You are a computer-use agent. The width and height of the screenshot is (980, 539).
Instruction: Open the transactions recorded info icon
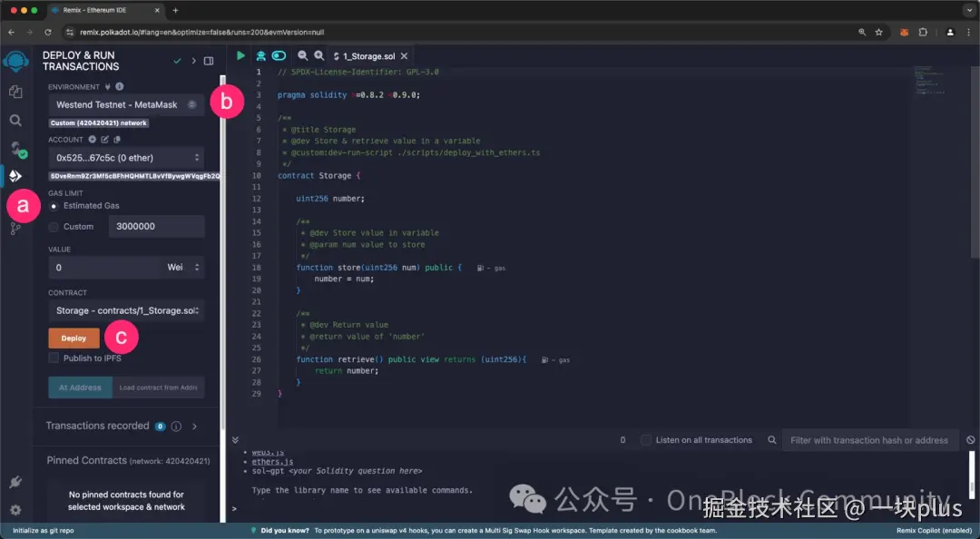click(176, 426)
